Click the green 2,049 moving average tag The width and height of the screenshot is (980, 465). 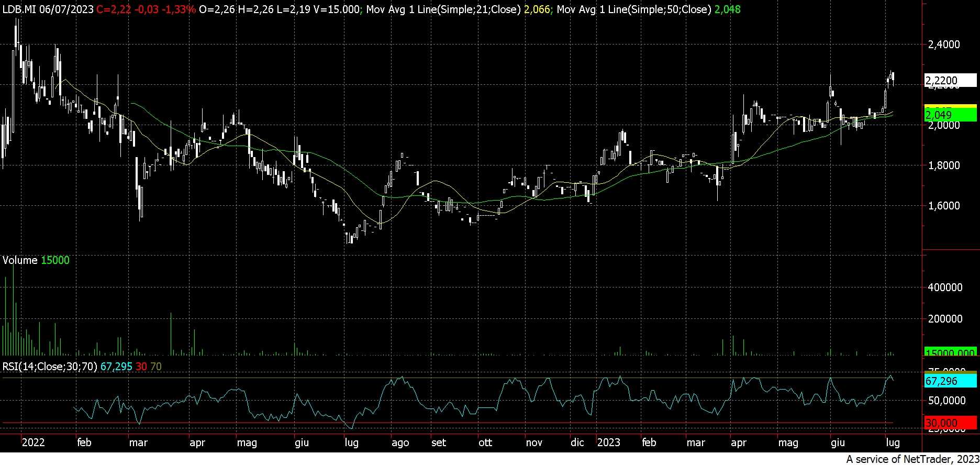tap(950, 115)
